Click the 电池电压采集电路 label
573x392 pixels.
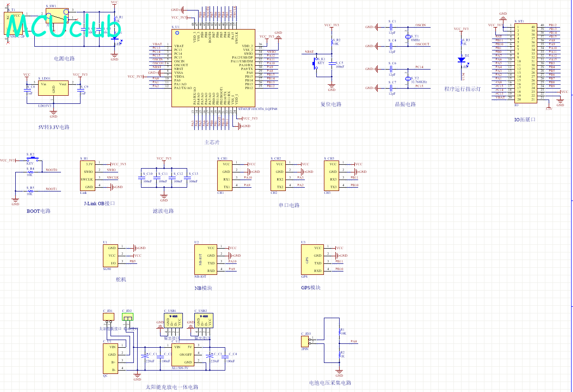(330, 382)
